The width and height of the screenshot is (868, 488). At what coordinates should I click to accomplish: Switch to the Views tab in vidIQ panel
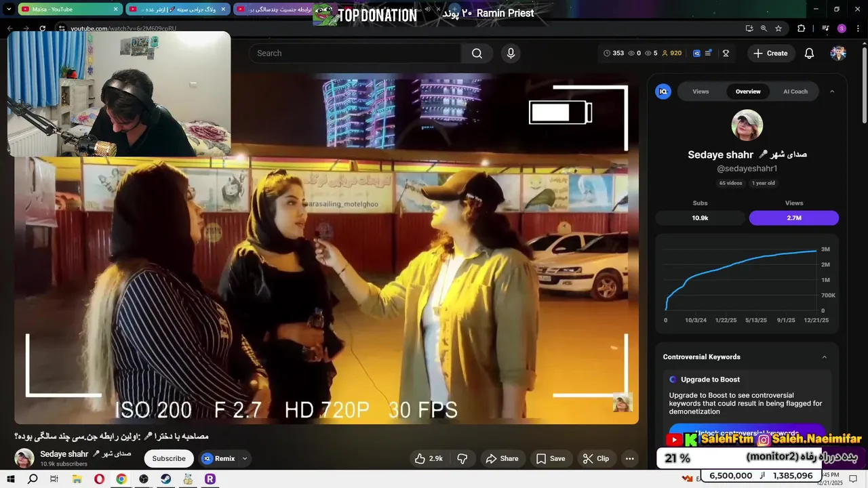[x=701, y=91]
